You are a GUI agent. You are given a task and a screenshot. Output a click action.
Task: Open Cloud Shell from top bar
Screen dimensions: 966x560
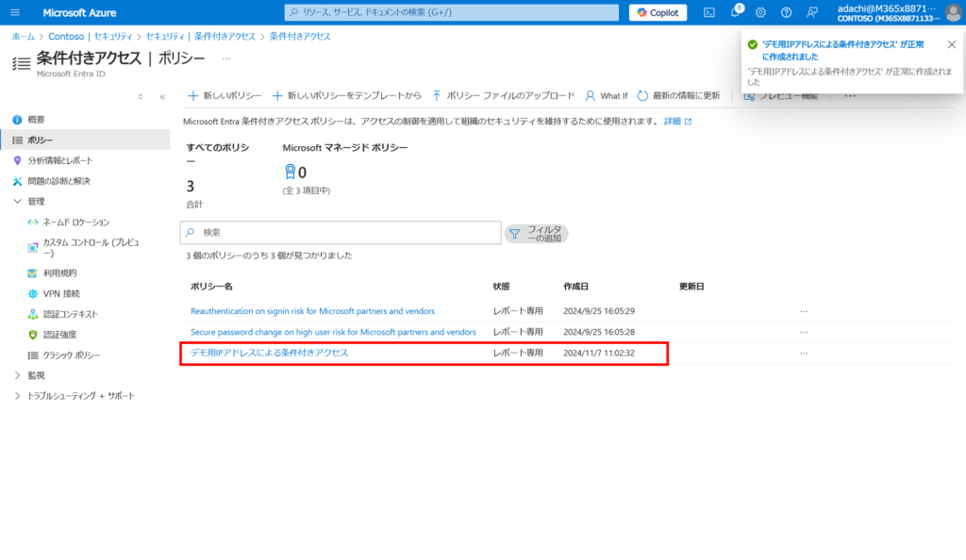pyautogui.click(x=709, y=12)
